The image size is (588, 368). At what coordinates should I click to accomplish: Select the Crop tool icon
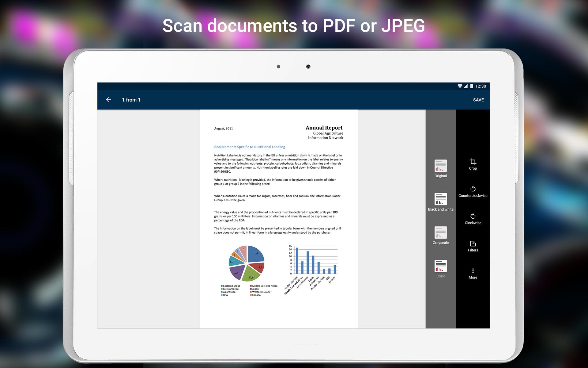473,162
